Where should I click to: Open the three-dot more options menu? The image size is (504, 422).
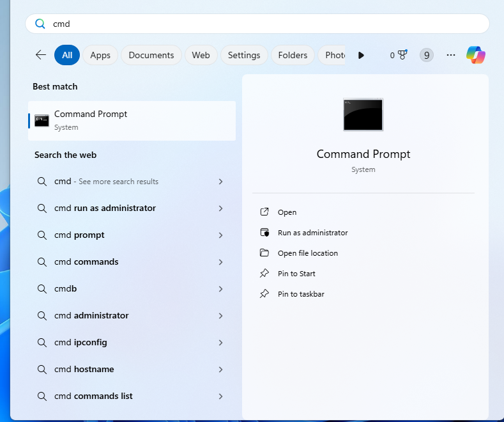click(x=451, y=56)
